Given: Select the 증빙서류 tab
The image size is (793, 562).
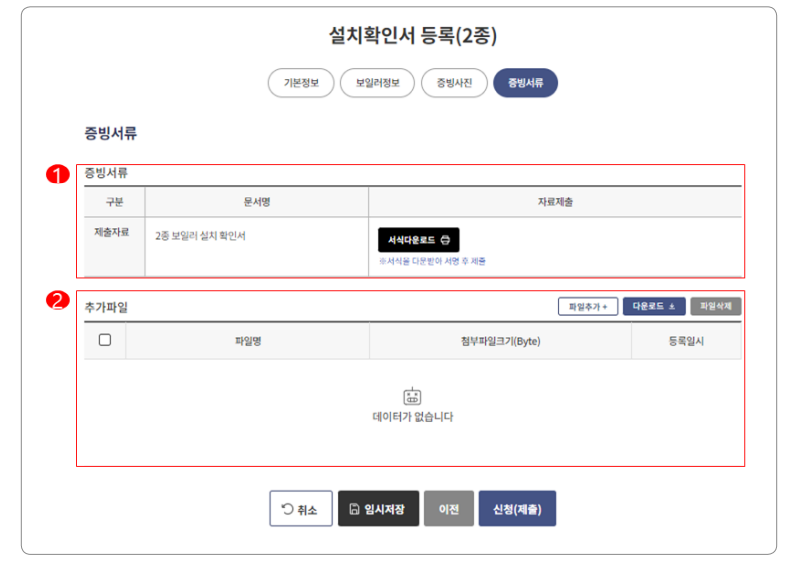Looking at the screenshot, I should click(x=525, y=83).
